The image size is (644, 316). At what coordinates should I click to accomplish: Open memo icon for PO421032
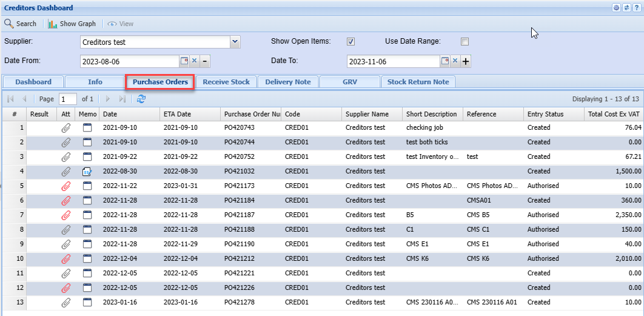87,171
